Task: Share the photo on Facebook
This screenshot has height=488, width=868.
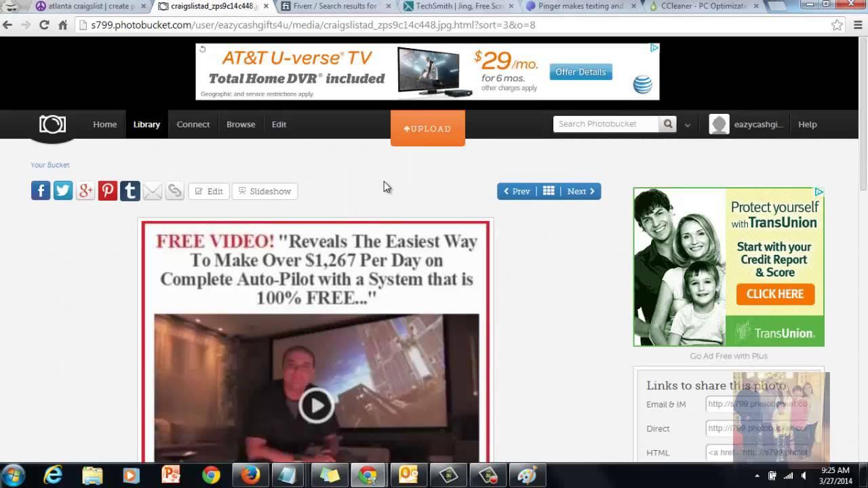Action: coord(41,190)
